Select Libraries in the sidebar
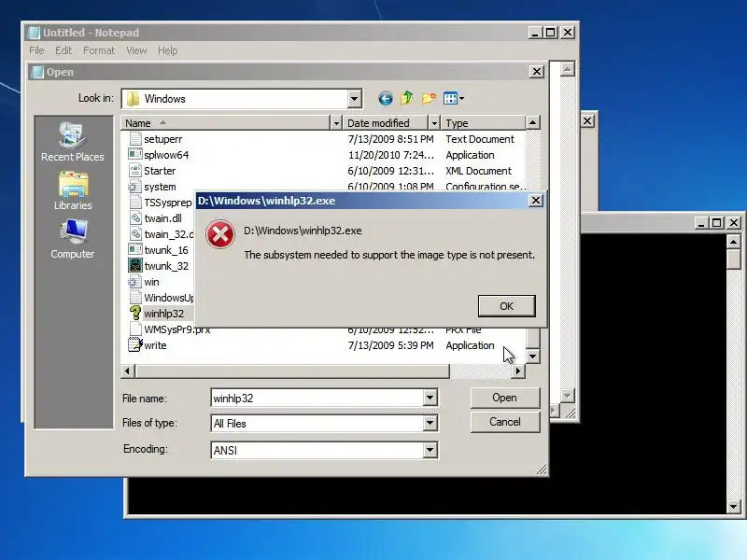This screenshot has height=560, width=747. [73, 191]
